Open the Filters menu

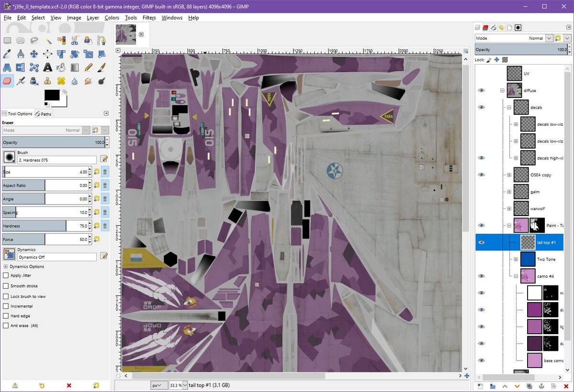pos(149,18)
